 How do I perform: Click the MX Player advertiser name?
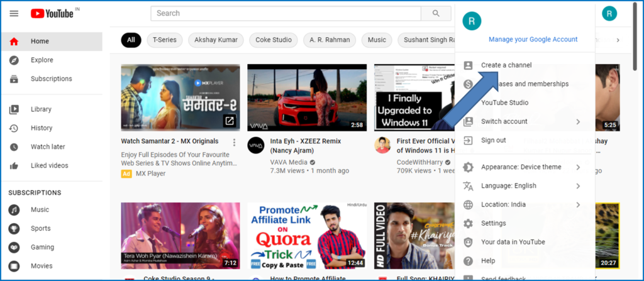click(x=151, y=174)
